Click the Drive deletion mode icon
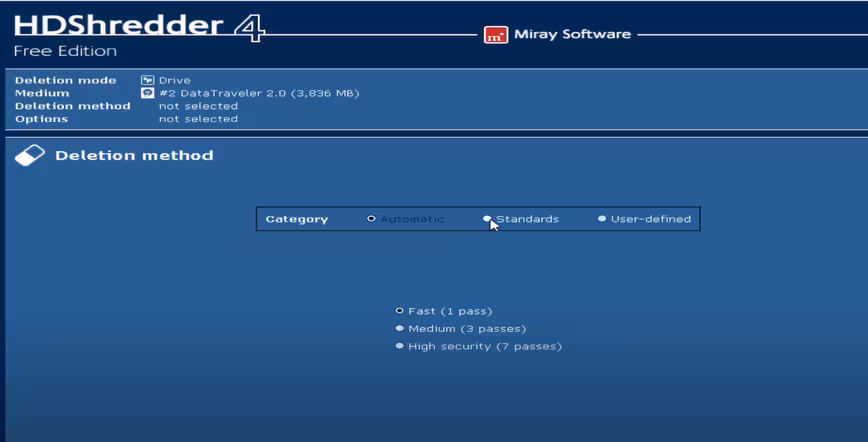 pyautogui.click(x=147, y=80)
